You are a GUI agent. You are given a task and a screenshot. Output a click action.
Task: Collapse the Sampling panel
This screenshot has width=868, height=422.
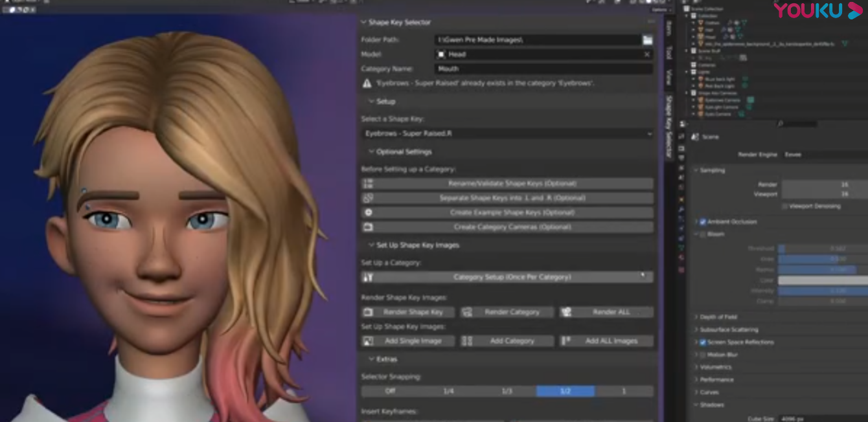point(711,170)
